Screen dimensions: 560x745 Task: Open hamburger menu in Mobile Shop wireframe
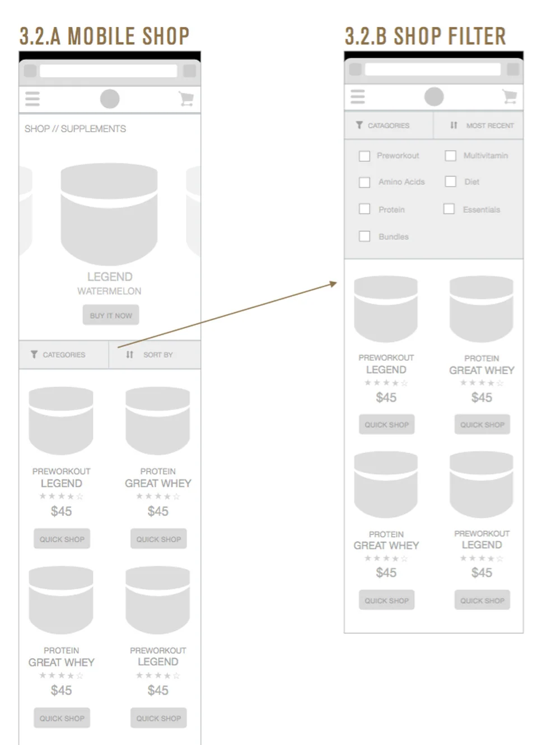coord(32,99)
